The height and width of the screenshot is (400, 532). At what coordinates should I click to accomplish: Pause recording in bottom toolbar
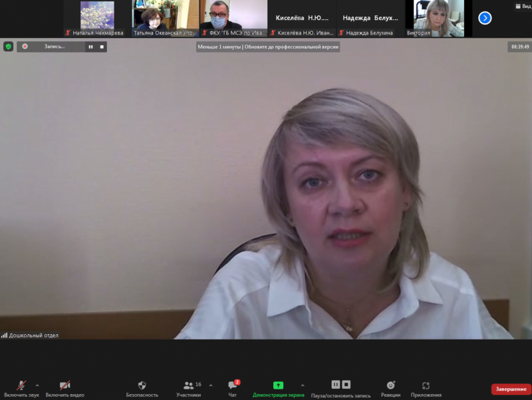pyautogui.click(x=336, y=385)
